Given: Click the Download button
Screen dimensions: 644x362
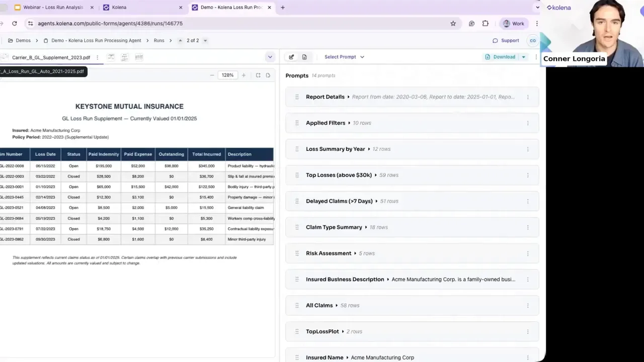Looking at the screenshot, I should coord(501,57).
